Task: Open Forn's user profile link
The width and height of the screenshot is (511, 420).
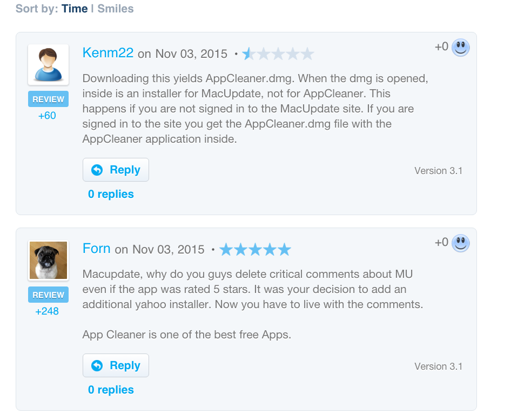Action: pos(97,248)
